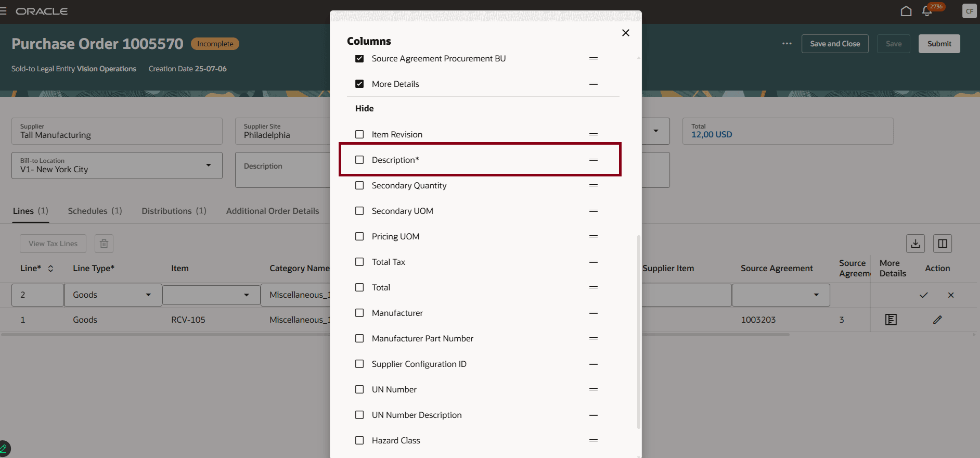980x458 pixels.
Task: Click the lines table horizontal scrollbar
Action: coord(395,335)
